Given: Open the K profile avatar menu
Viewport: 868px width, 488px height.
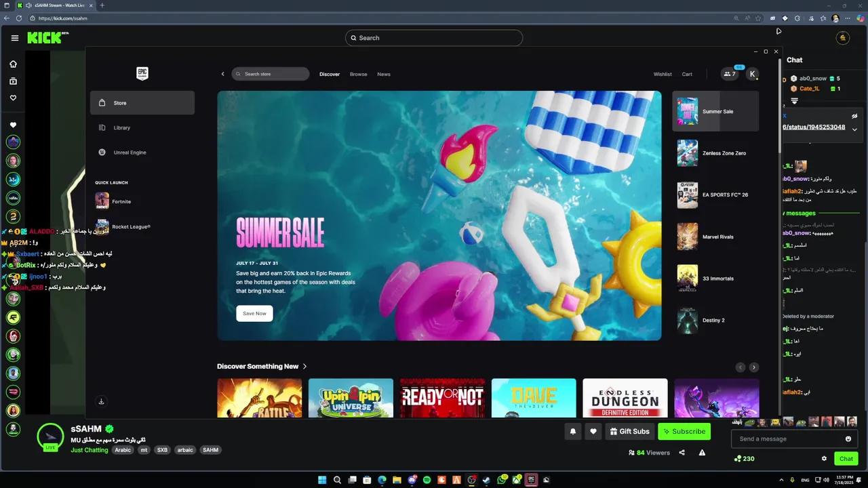Looking at the screenshot, I should point(752,74).
